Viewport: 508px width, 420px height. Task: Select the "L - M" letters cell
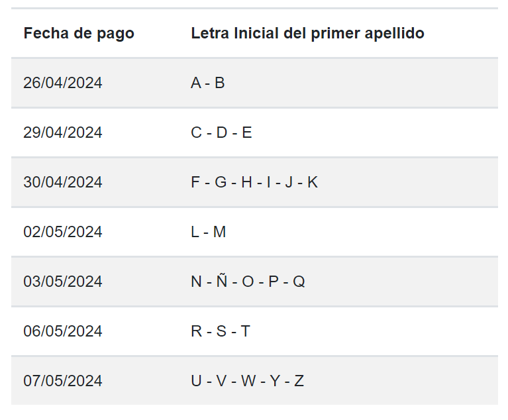209,232
